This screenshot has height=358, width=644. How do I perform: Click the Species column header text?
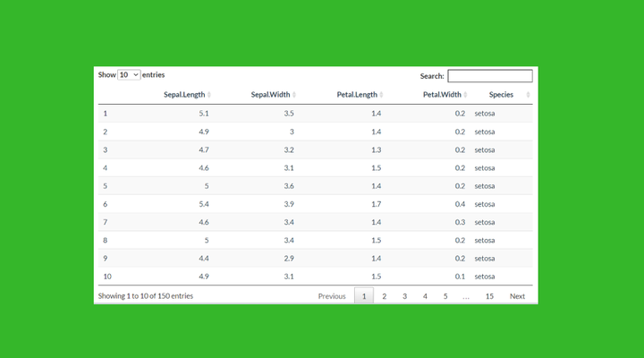pos(501,95)
